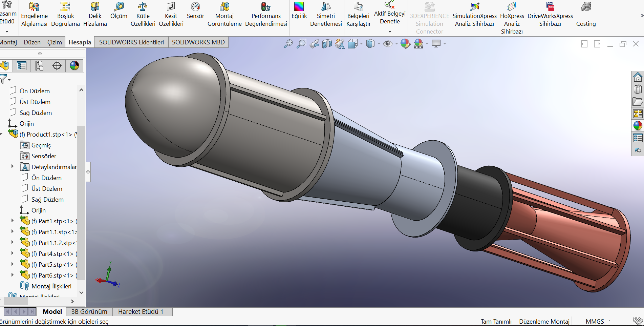
Task: Open Boşluk Doğrulama clearance tool
Action: (x=65, y=15)
